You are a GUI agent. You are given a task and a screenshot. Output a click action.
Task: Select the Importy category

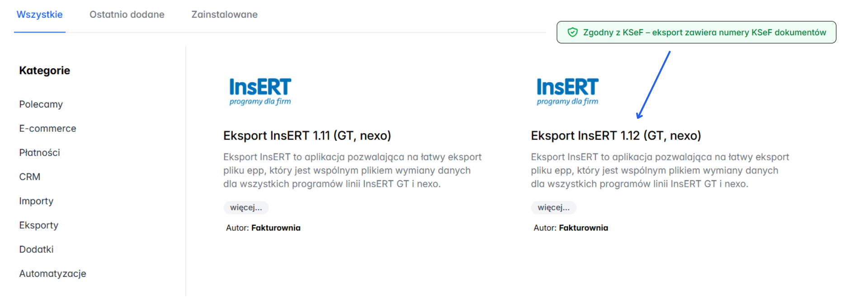point(36,201)
